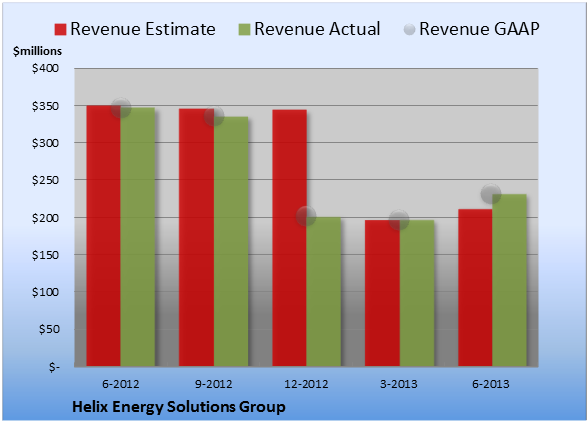Click the $250 y-axis label
Image resolution: width=588 pixels, height=422 pixels.
pos(45,180)
